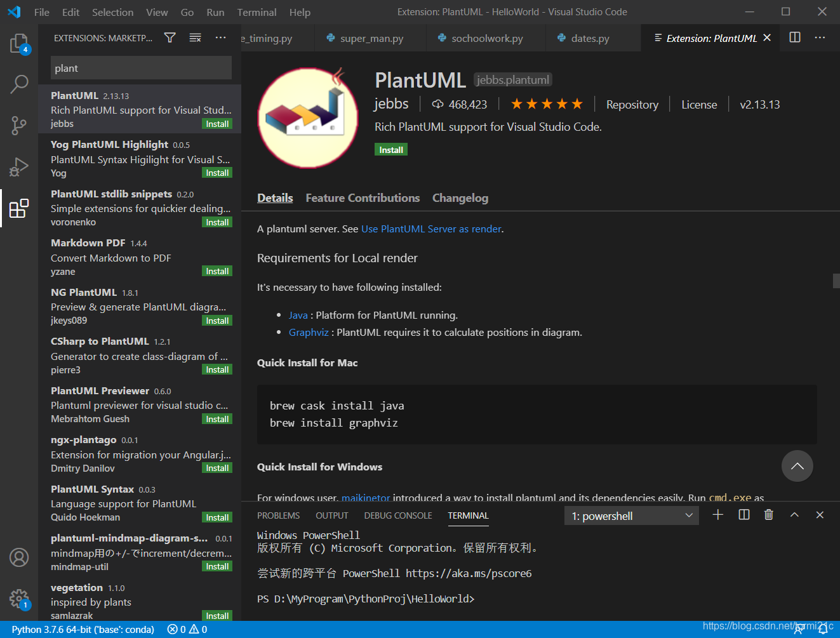Open the Accounts icon in activity bar
This screenshot has height=638, width=840.
pyautogui.click(x=19, y=557)
